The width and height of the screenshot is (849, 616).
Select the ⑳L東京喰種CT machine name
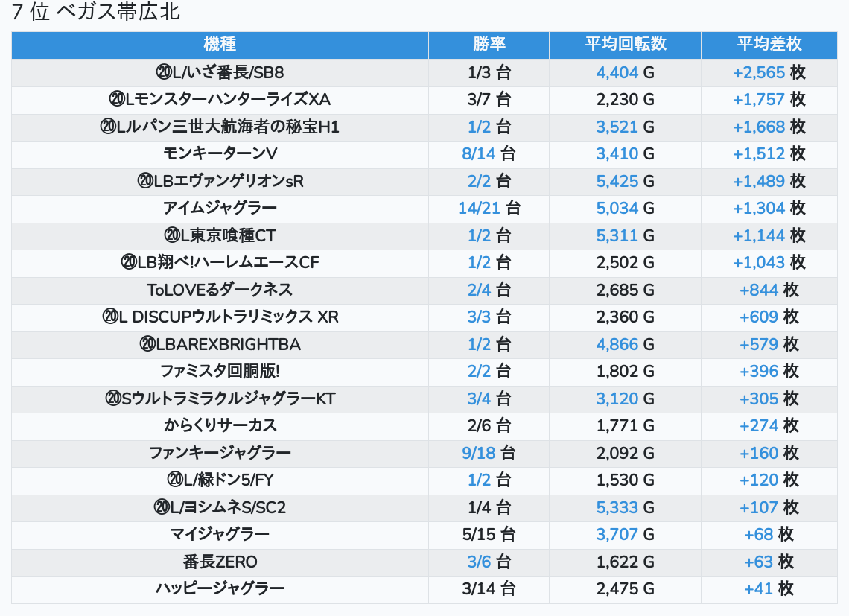click(220, 235)
